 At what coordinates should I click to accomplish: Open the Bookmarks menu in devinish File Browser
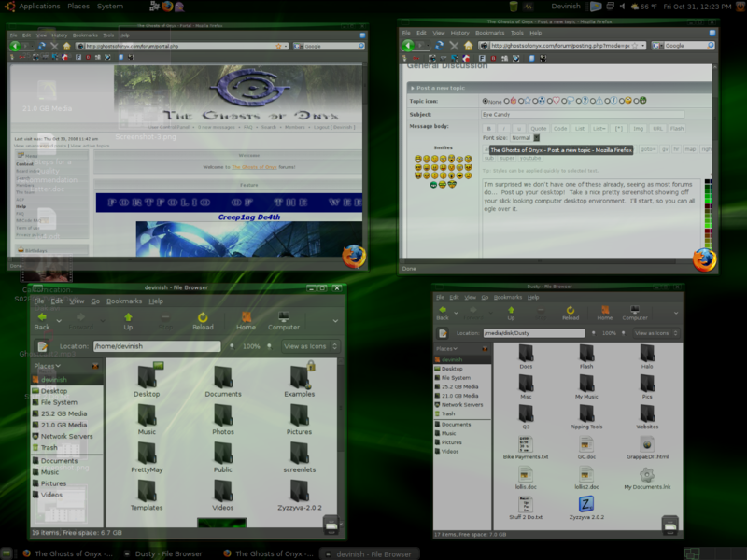coord(124,301)
